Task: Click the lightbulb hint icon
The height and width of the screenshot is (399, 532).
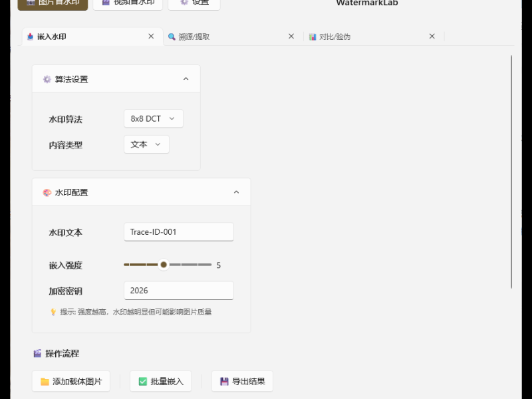Action: coord(53,312)
